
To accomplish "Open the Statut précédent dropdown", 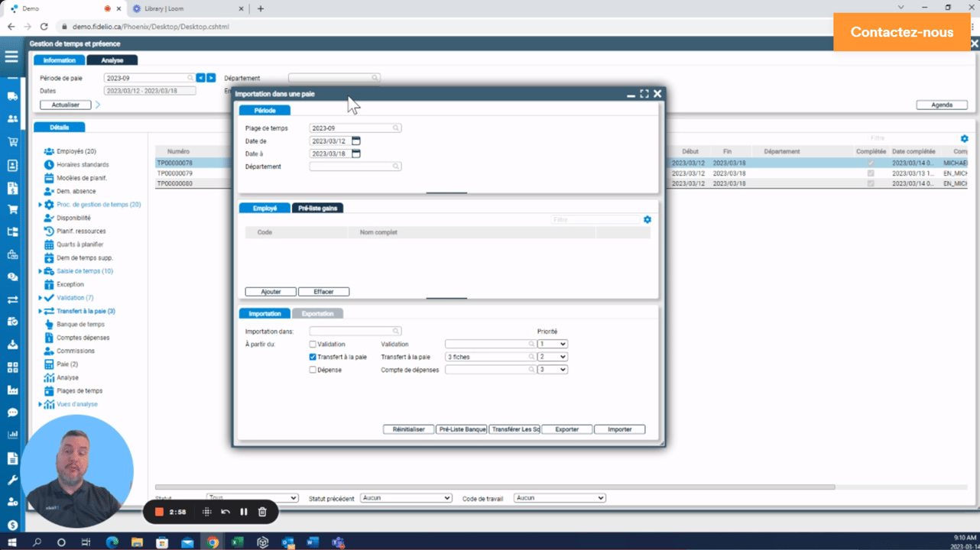I will click(406, 498).
